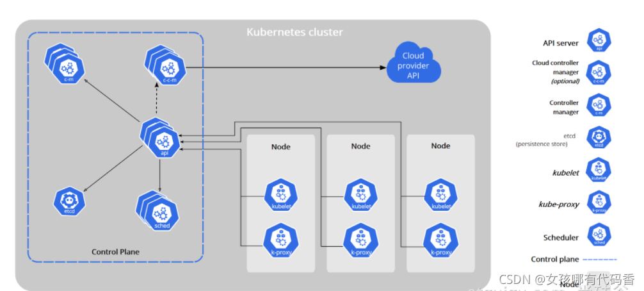The width and height of the screenshot is (644, 291).
Task: Click the legend icon next to kubelet label
Action: 599,170
